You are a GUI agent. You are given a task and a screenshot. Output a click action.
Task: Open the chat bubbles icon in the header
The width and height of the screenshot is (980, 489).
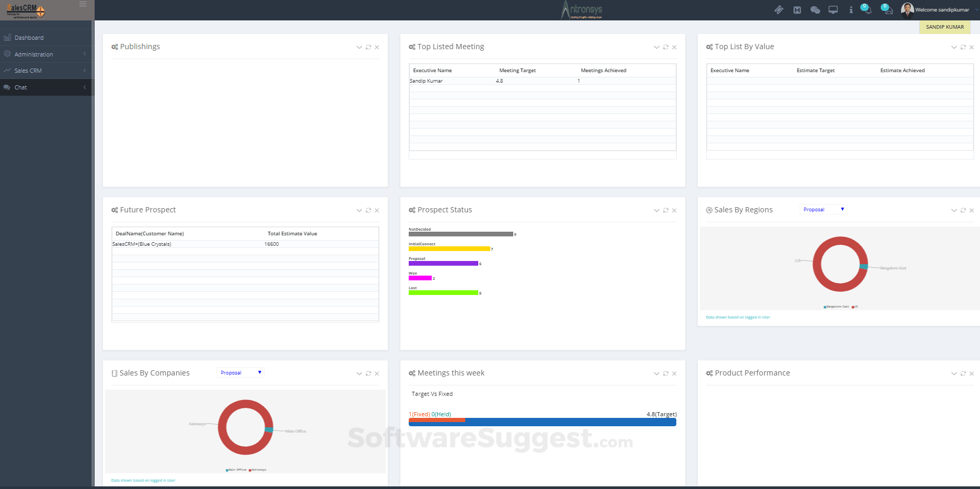pos(815,10)
